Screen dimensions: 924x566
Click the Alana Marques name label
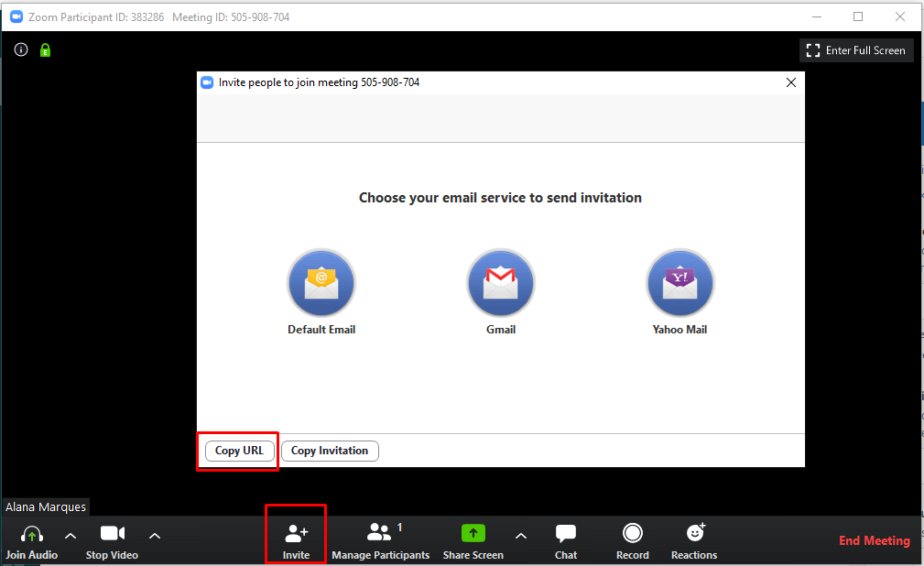[x=46, y=507]
